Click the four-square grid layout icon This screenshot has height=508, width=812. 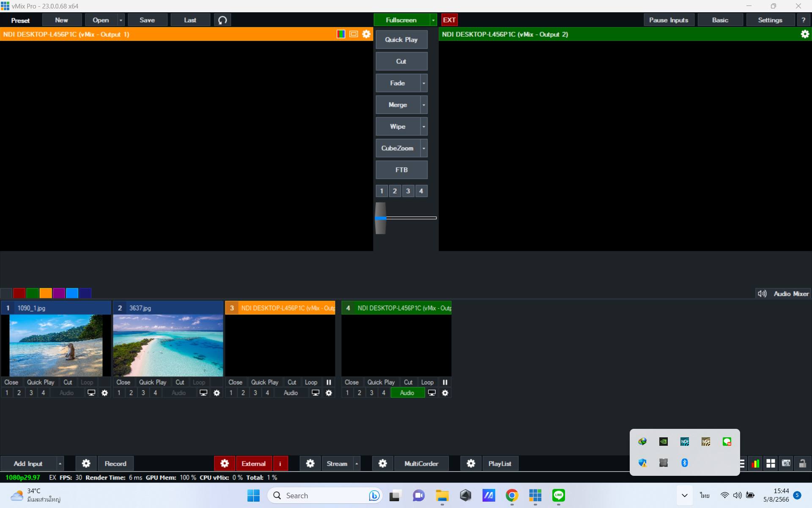771,464
